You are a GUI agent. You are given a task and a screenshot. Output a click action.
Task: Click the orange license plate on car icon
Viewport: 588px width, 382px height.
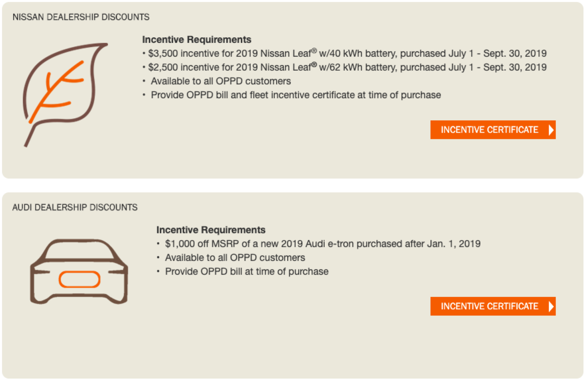coord(79,279)
